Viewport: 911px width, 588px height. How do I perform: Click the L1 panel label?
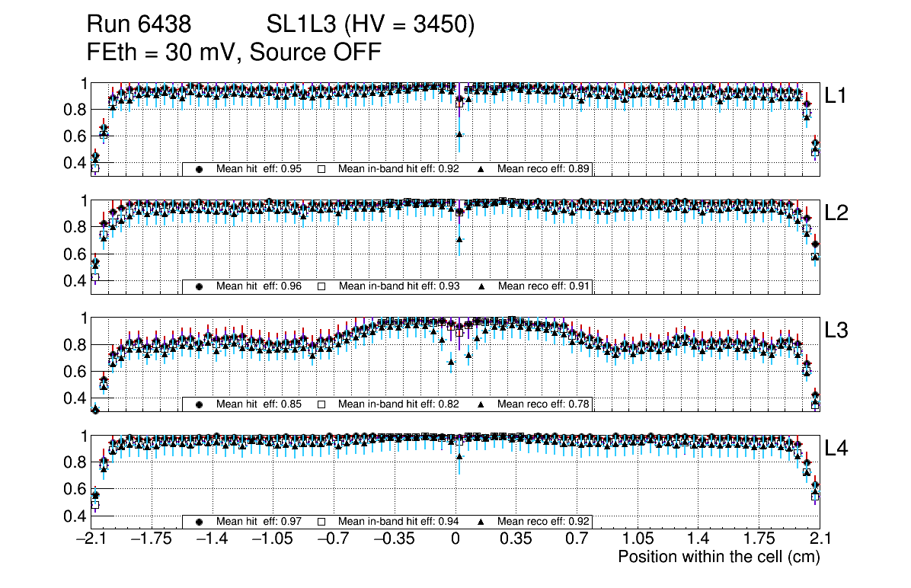(x=836, y=96)
